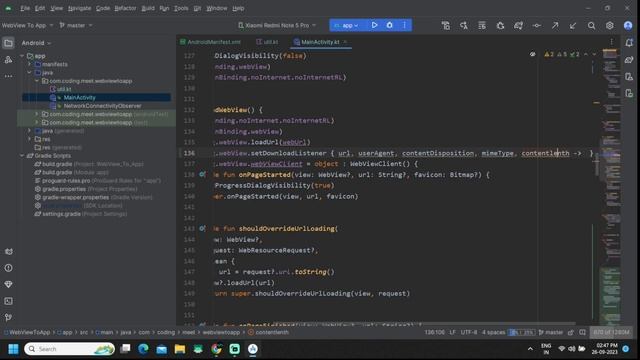Open the app run configuration dropdown
640x360 pixels.
346,25
